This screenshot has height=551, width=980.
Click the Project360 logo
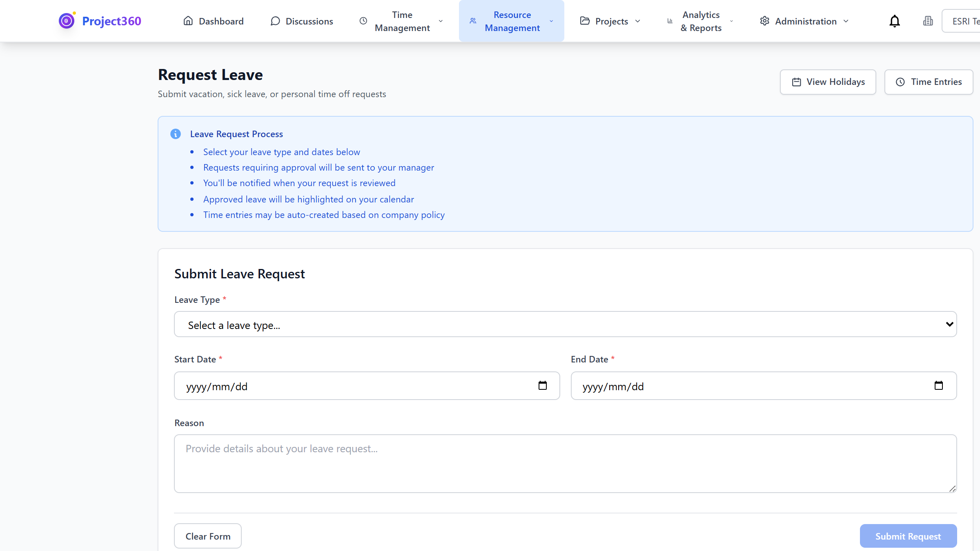tap(99, 20)
